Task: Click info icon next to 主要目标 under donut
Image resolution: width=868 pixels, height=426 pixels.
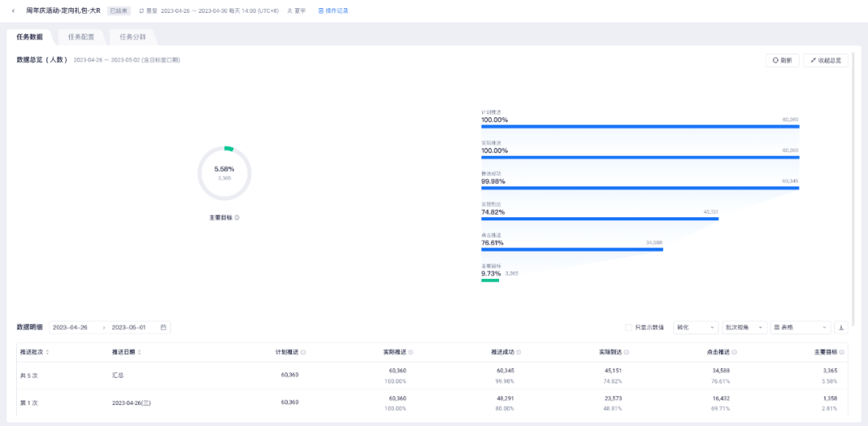Action: 237,218
